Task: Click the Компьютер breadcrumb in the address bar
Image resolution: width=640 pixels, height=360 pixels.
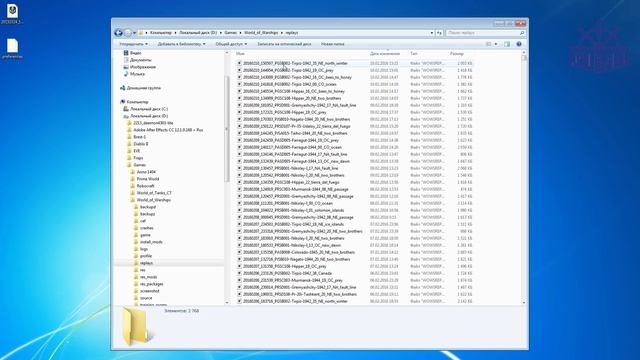Action: (161, 33)
